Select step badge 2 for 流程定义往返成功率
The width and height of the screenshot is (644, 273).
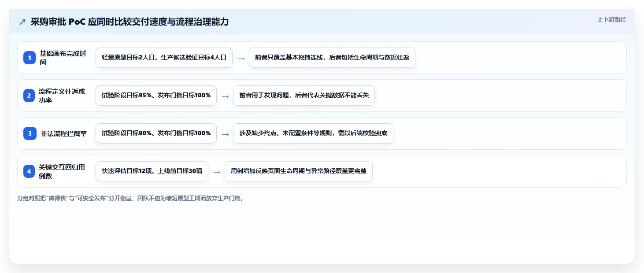pyautogui.click(x=30, y=96)
